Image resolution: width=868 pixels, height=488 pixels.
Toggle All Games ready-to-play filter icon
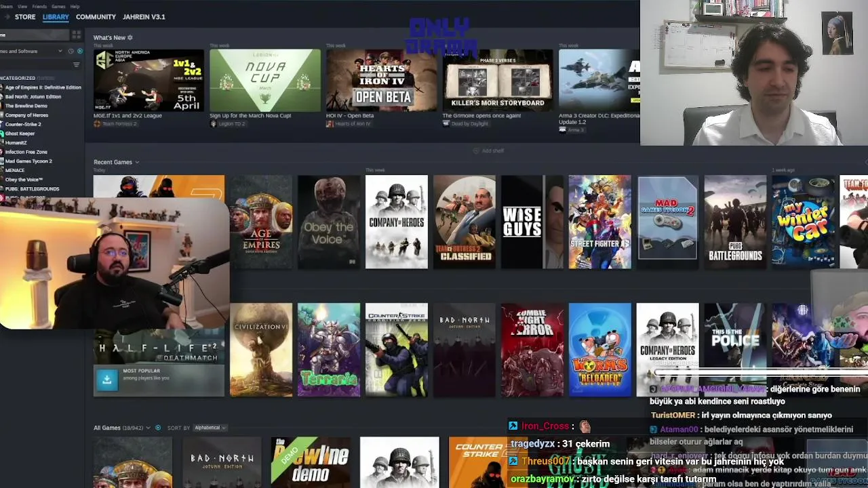158,428
